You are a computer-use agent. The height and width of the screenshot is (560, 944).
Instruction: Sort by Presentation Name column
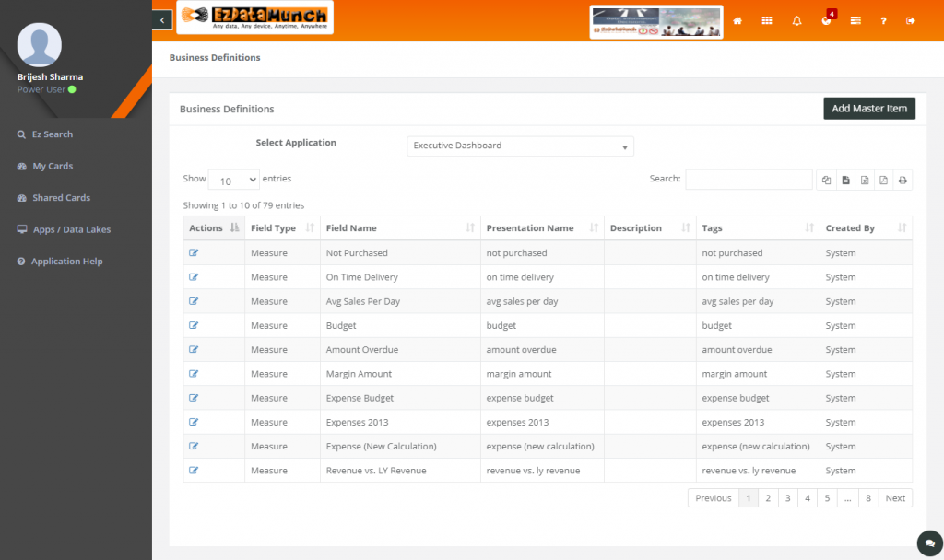point(542,228)
